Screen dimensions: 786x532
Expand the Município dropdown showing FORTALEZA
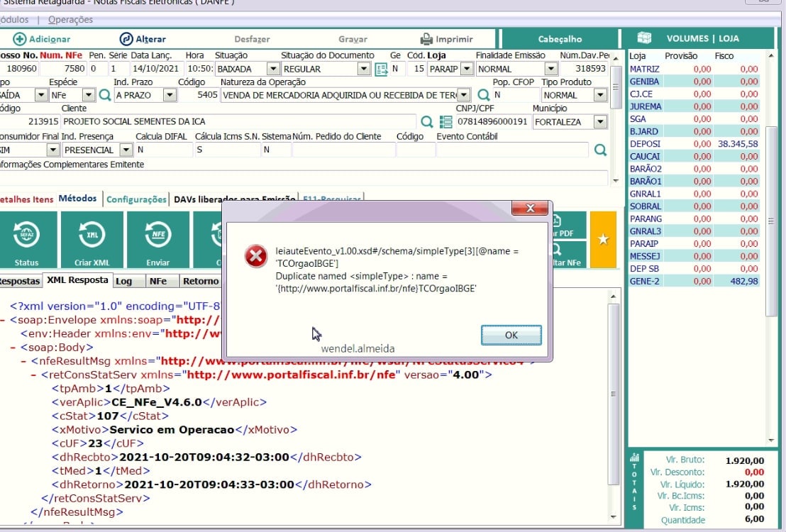pos(600,122)
